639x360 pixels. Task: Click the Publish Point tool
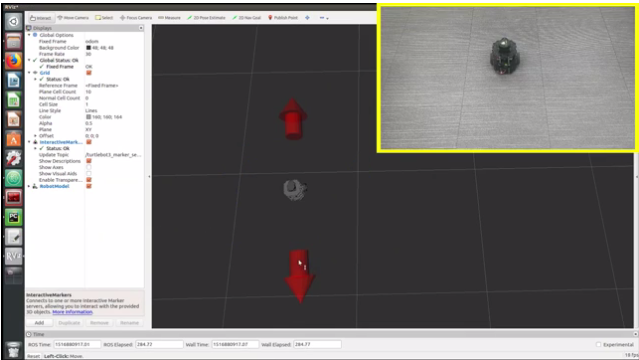click(x=283, y=18)
